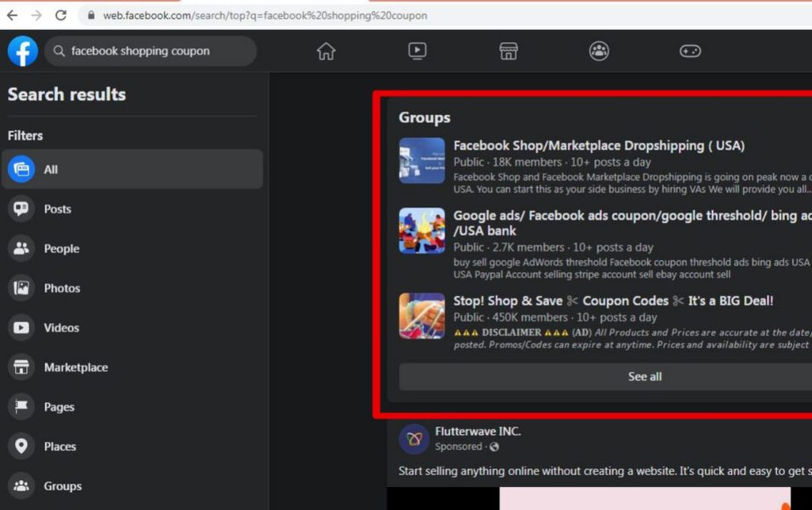This screenshot has height=510, width=812.
Task: Click the 'Search results' heading
Action: (x=67, y=94)
